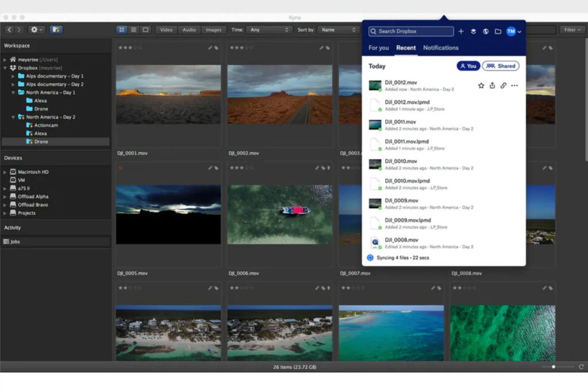Open DJI_0011.mov in recent list

(x=444, y=125)
